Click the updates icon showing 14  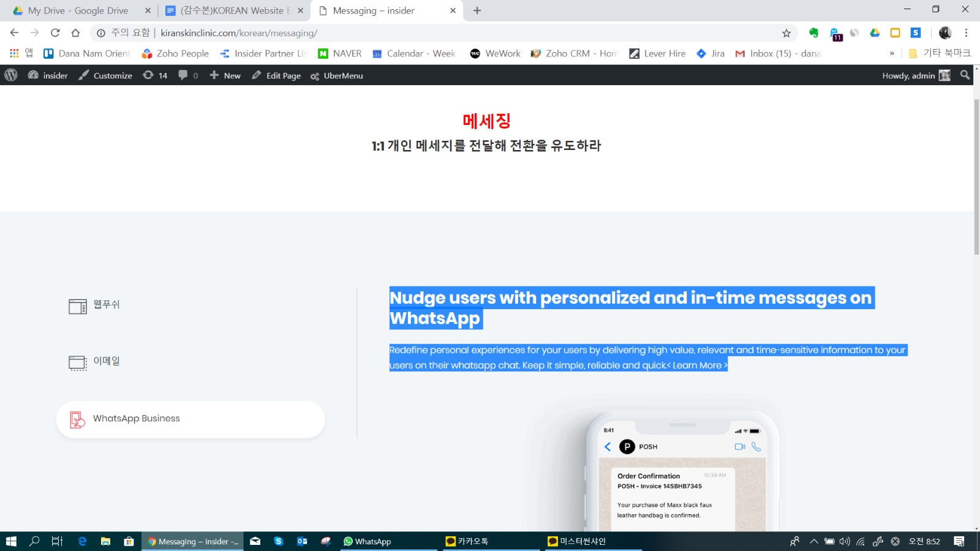(155, 75)
